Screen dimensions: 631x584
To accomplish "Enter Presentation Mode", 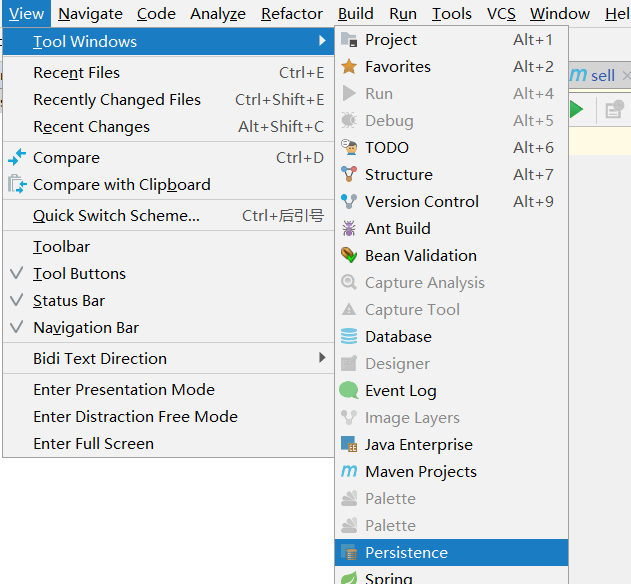I will click(x=124, y=390).
